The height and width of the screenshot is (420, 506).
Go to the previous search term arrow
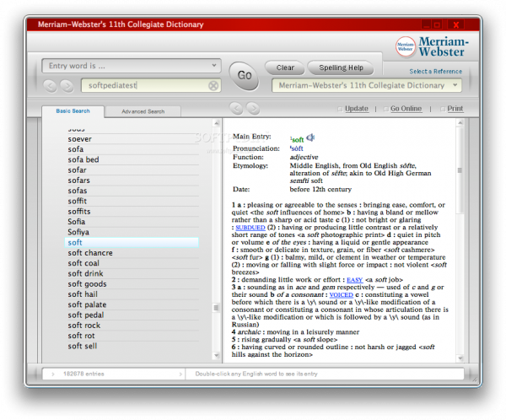point(50,86)
